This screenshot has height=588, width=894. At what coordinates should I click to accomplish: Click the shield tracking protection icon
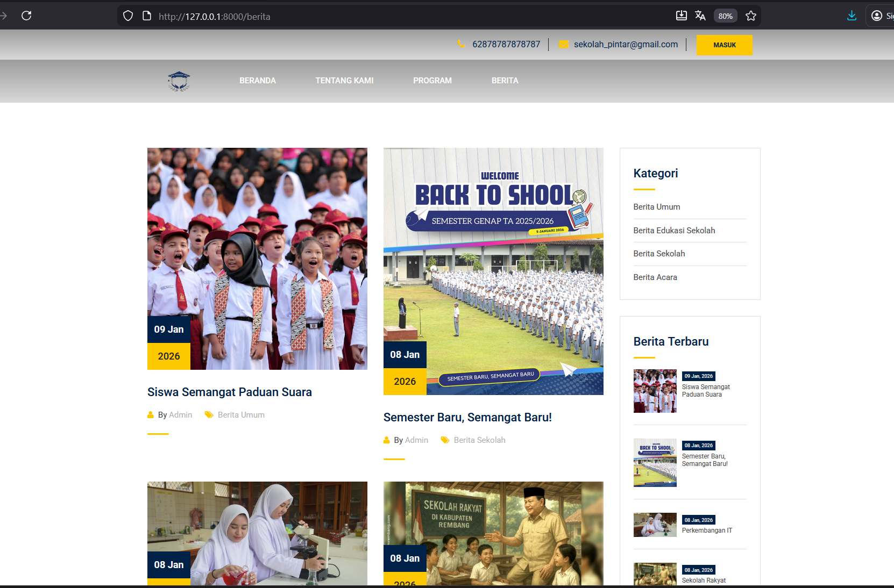(128, 16)
